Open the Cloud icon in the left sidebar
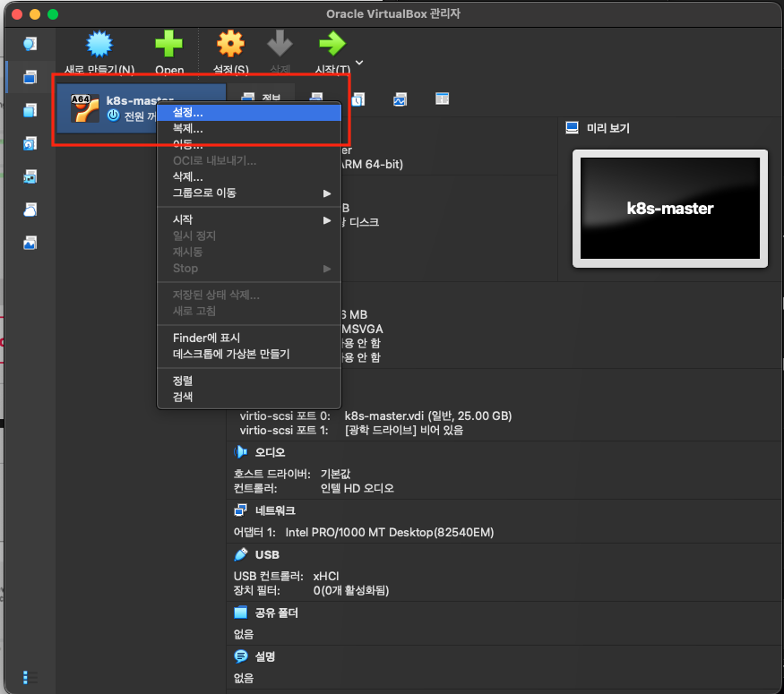This screenshot has height=694, width=784. pyautogui.click(x=30, y=210)
